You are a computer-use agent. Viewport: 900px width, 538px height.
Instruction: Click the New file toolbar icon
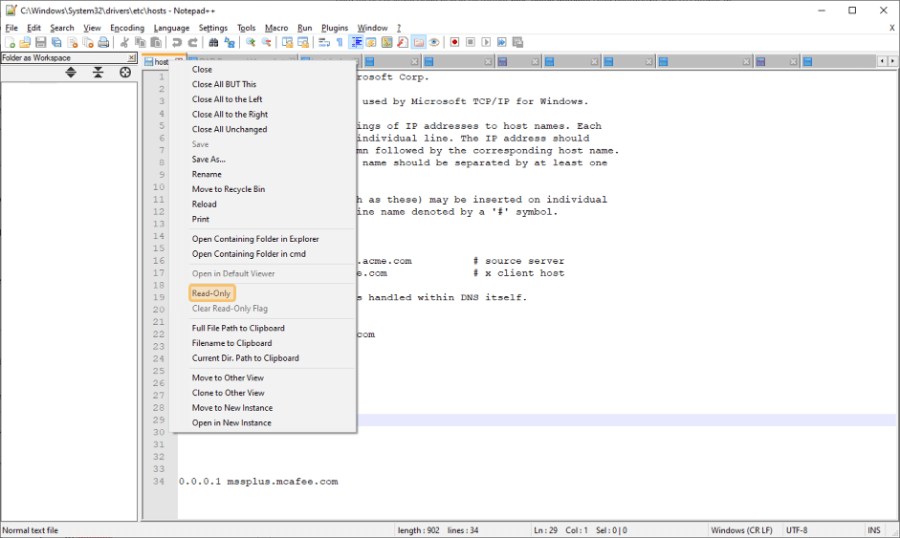click(x=10, y=42)
